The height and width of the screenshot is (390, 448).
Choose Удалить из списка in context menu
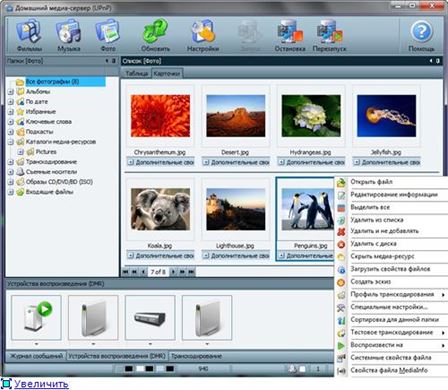[377, 220]
